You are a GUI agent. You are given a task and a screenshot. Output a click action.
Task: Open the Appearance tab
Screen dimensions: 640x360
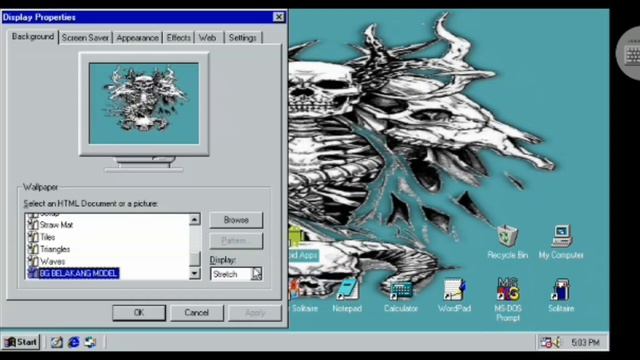point(137,38)
